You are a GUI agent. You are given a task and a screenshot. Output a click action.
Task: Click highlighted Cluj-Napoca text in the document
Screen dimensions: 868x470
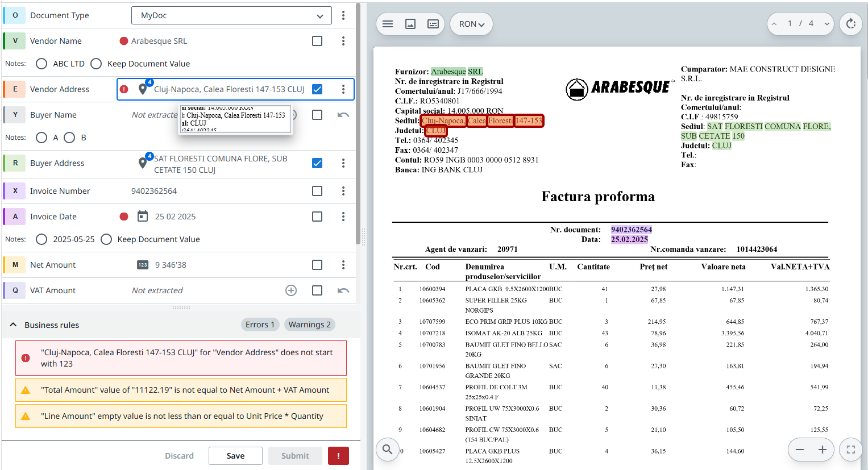click(x=443, y=120)
